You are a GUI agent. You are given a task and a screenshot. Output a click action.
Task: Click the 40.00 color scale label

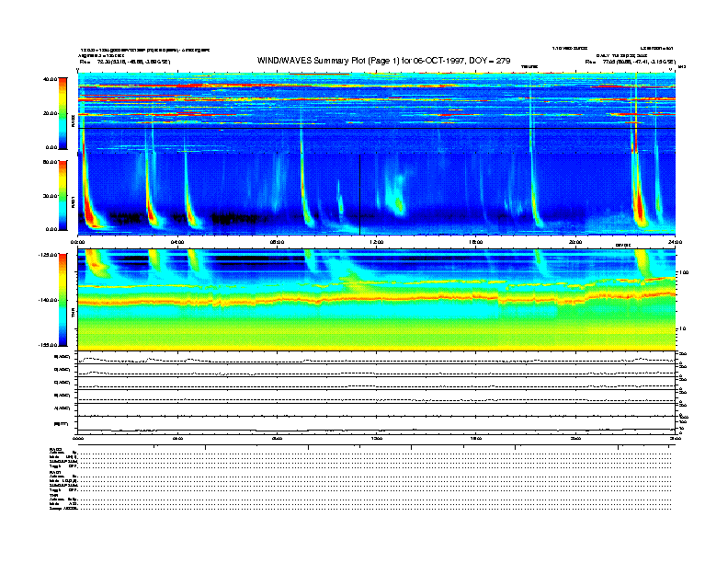pos(50,79)
